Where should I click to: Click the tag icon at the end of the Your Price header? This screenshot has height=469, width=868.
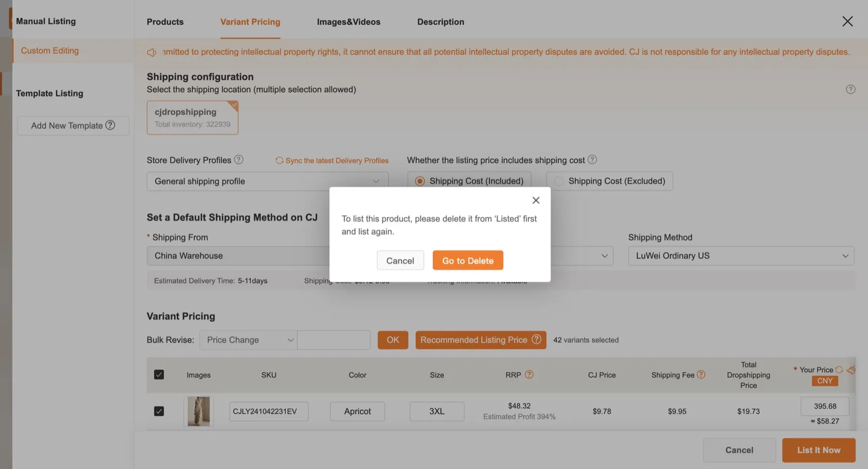(851, 370)
